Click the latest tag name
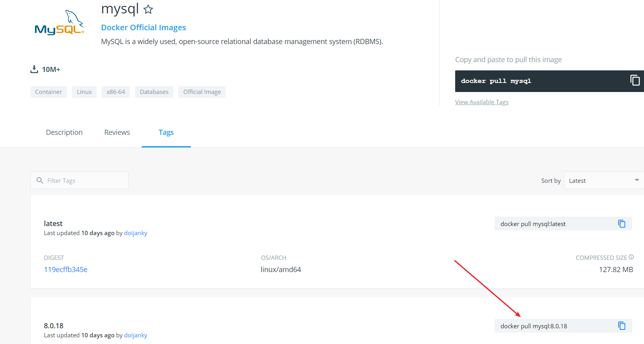Image resolution: width=644 pixels, height=344 pixels. 53,223
